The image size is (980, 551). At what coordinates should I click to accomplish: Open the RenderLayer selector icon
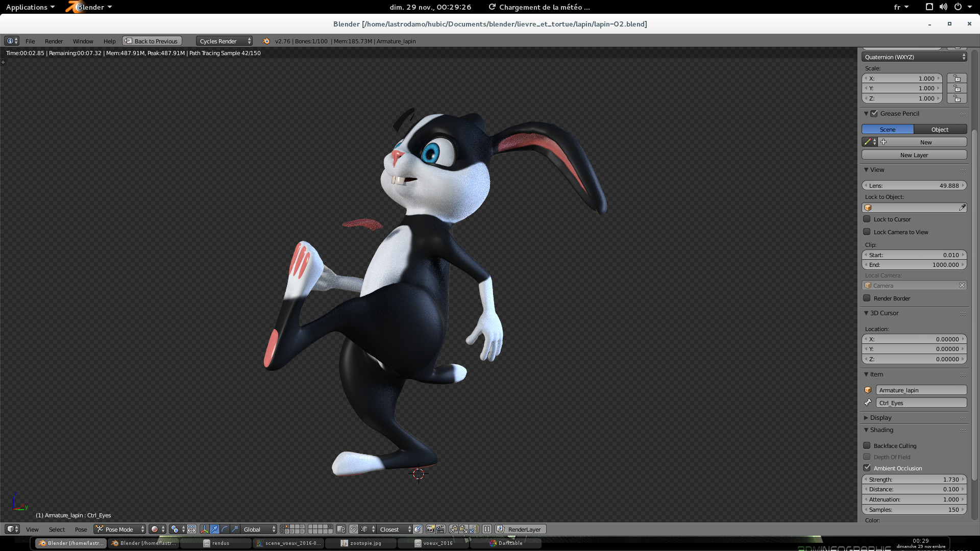[x=500, y=529]
